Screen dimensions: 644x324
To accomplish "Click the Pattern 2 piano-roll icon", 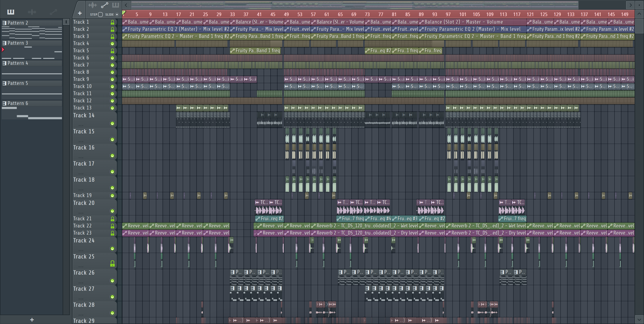I will pyautogui.click(x=4, y=23).
